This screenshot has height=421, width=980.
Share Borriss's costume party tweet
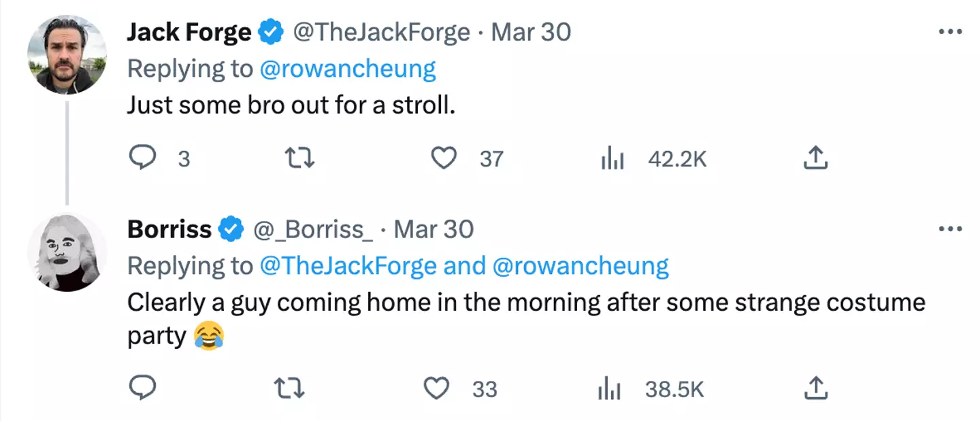[815, 388]
